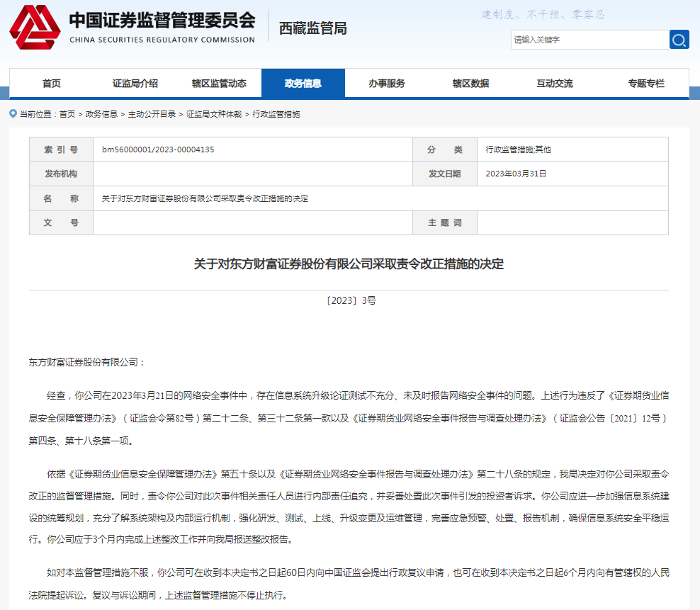Click the 中国证券监督管理委员会 title text

click(162, 20)
